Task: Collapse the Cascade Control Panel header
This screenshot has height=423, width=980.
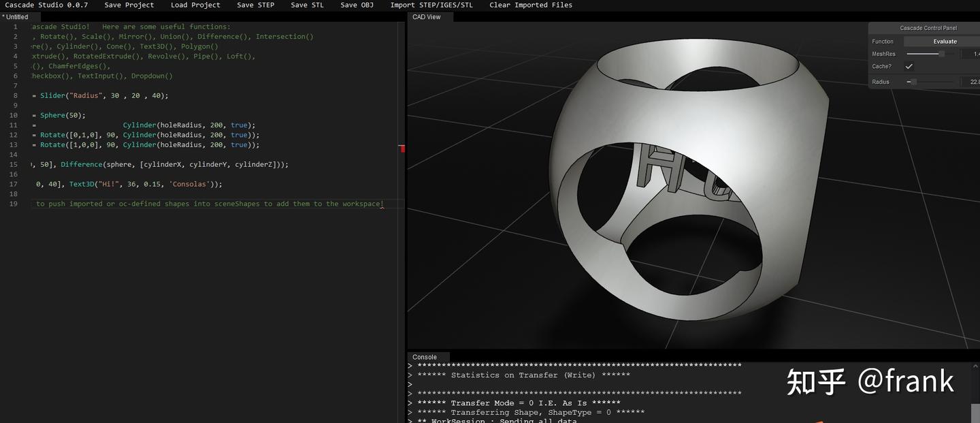Action: (x=928, y=28)
